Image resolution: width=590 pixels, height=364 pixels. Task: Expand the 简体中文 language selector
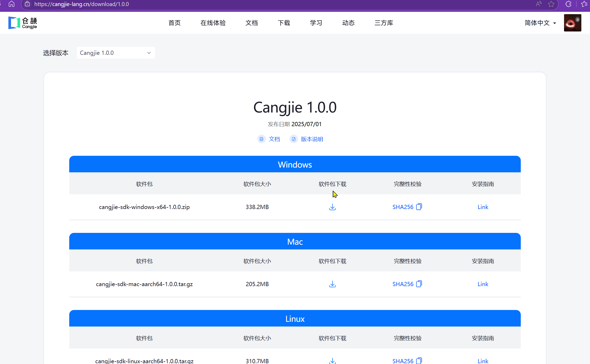pos(540,23)
